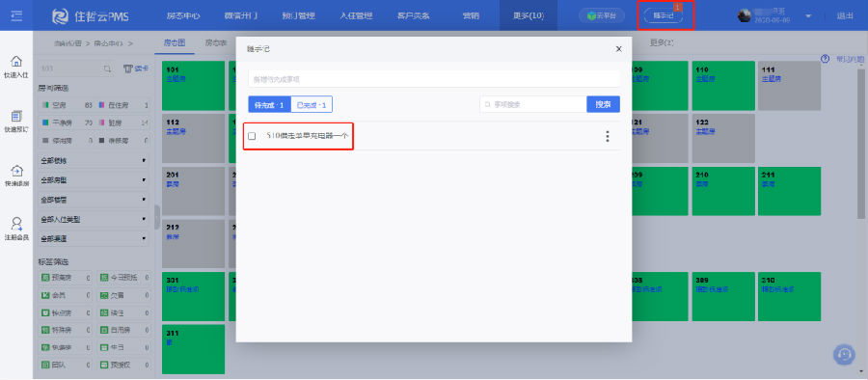Expand the 全部渠道 channel dropdown

[x=93, y=239]
